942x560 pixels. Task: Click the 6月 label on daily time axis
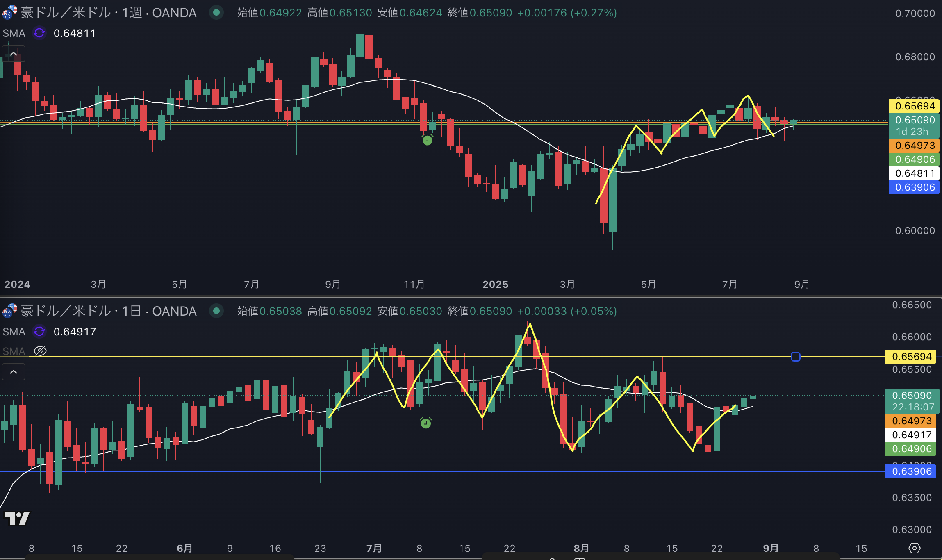click(x=184, y=548)
